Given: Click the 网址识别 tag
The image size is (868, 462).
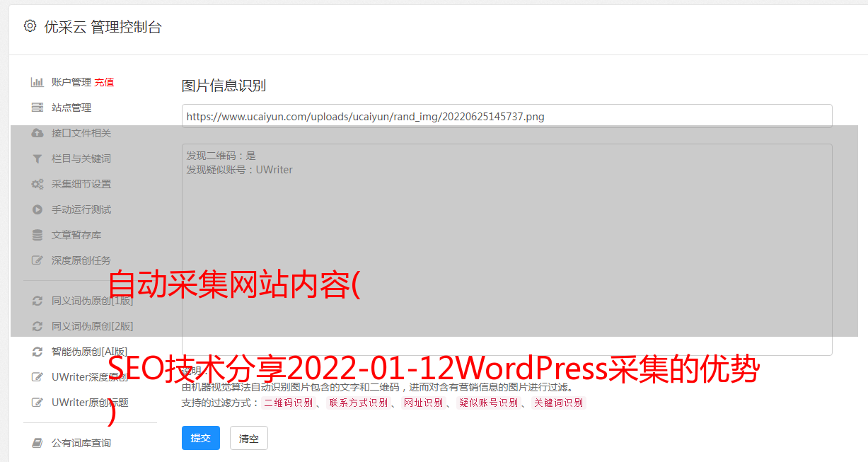Looking at the screenshot, I should tap(423, 403).
